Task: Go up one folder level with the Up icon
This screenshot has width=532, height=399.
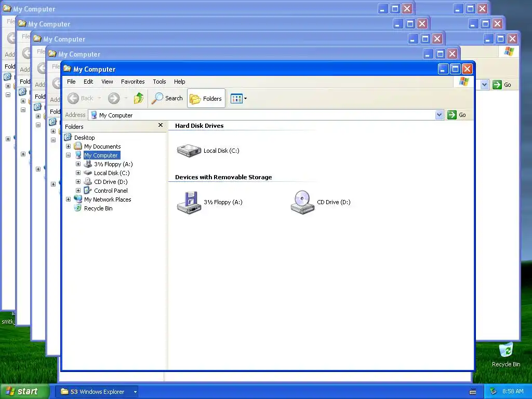Action: coord(138,98)
